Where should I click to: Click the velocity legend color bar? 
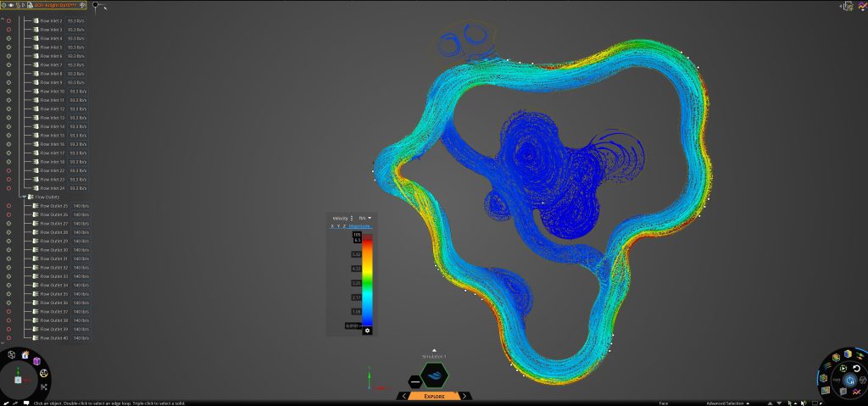[x=368, y=280]
